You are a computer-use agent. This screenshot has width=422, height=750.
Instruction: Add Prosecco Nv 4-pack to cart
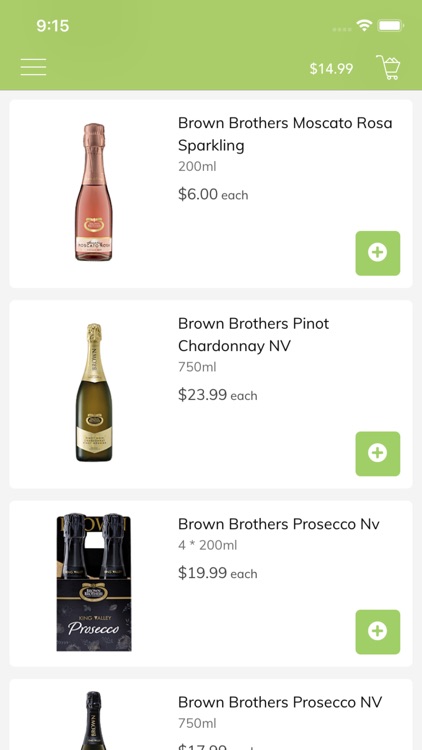pos(378,631)
